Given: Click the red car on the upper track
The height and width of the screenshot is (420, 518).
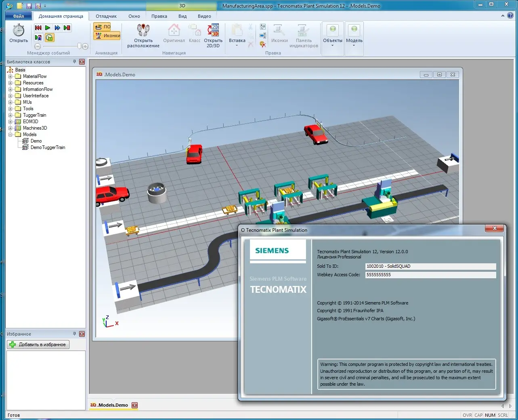Looking at the screenshot, I should coord(316,134).
